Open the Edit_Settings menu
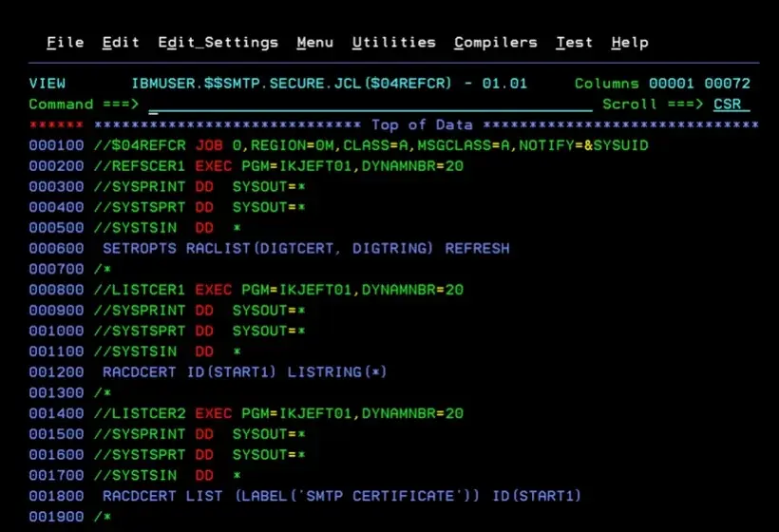 tap(218, 43)
